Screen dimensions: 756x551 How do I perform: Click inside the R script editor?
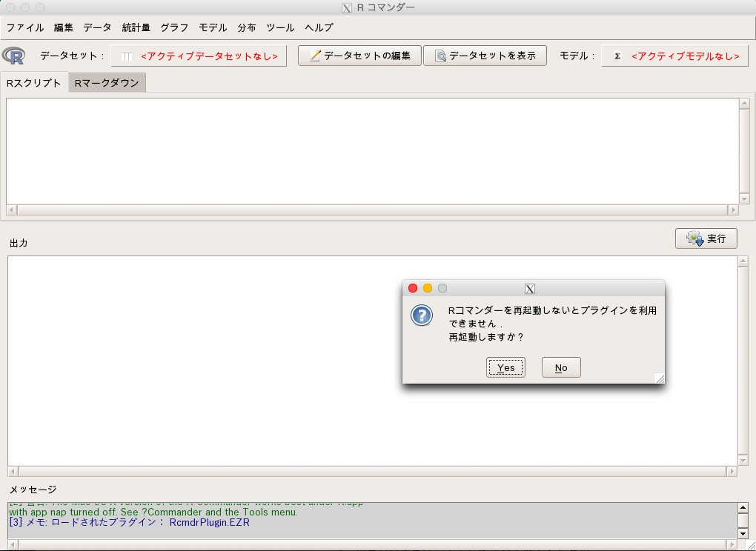[x=372, y=151]
